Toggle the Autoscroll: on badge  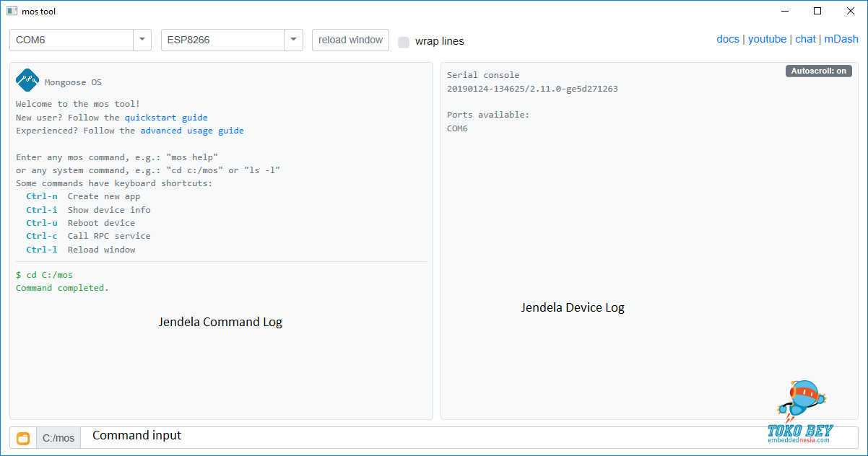[x=818, y=71]
